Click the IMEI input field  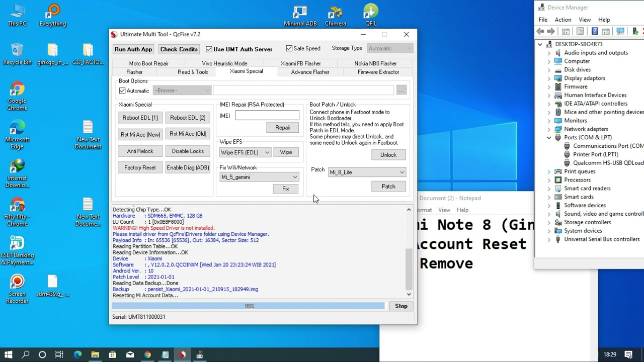pos(267,116)
